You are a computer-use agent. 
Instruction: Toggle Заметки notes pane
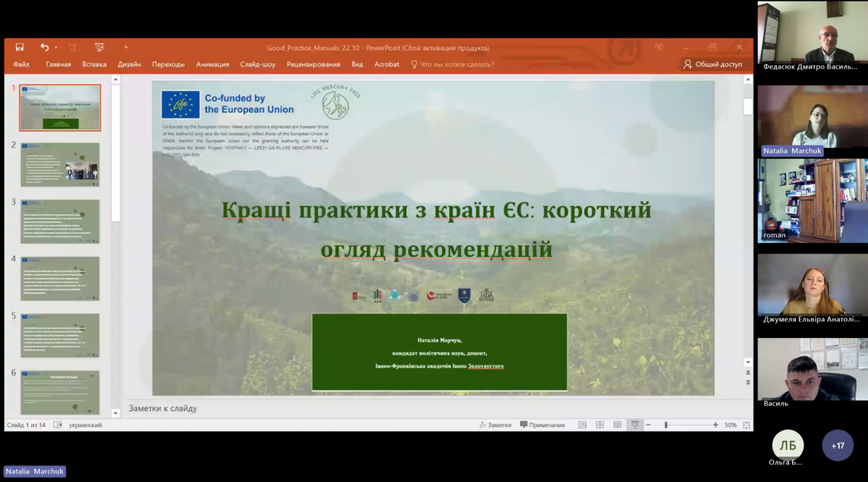point(495,425)
